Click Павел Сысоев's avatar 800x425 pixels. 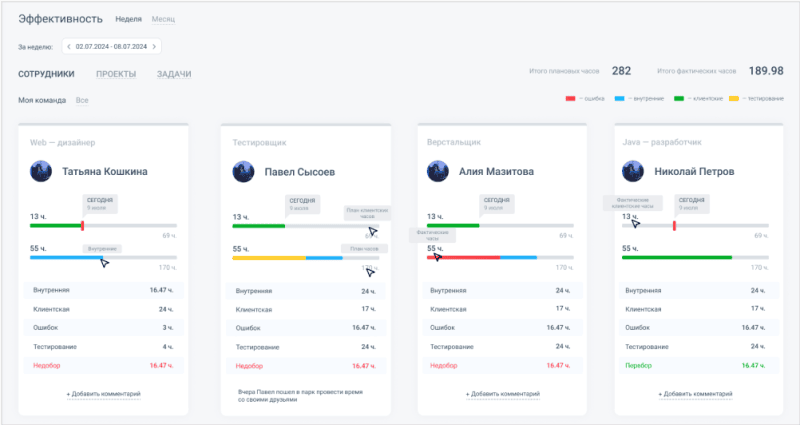click(244, 171)
